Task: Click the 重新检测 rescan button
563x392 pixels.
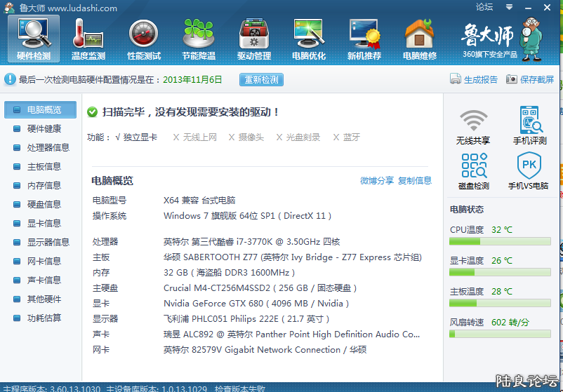Action: pyautogui.click(x=261, y=80)
